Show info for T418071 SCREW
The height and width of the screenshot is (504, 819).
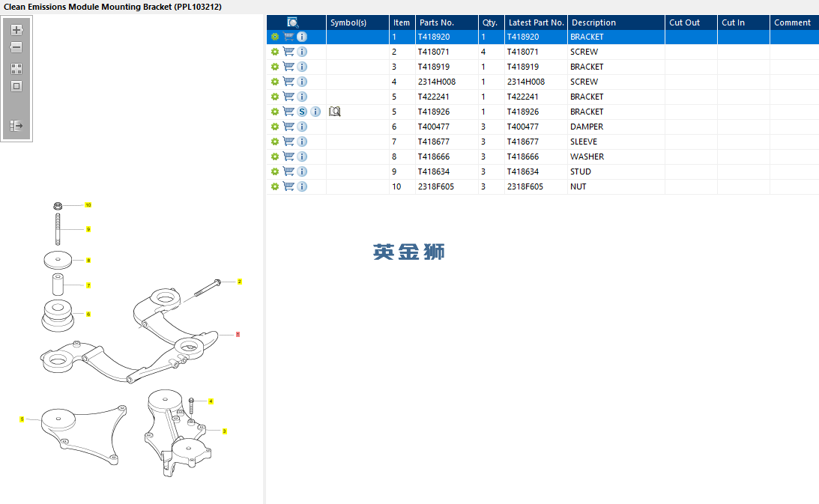[302, 52]
